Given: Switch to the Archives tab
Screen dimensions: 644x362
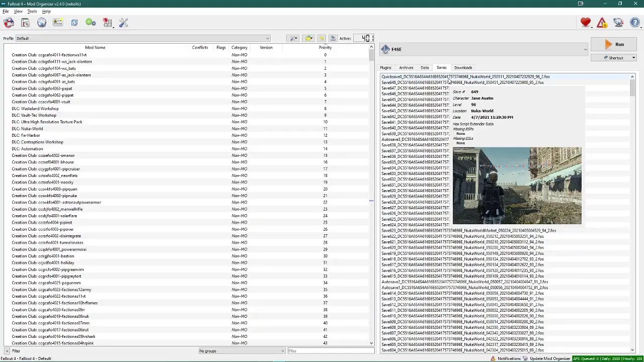Looking at the screenshot, I should point(406,67).
